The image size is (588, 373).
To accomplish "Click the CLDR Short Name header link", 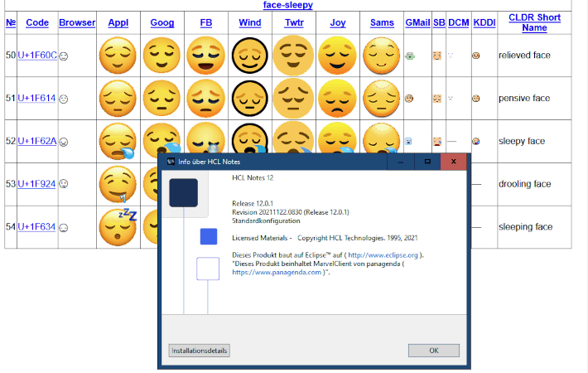I will tap(534, 22).
